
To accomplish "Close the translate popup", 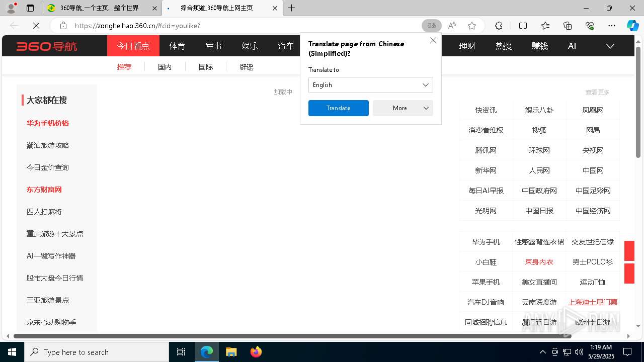I will (433, 40).
